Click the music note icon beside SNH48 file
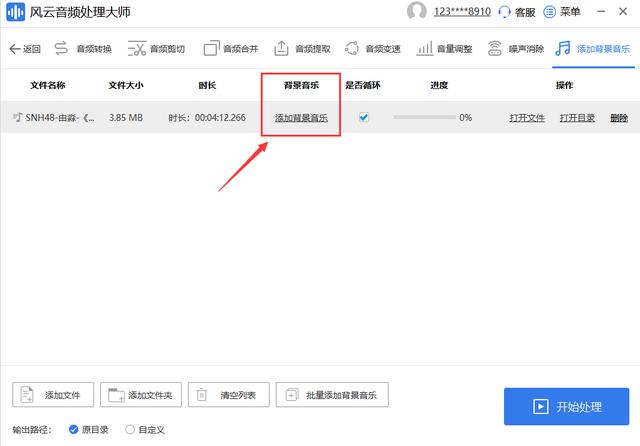The image size is (640, 446). [x=18, y=118]
